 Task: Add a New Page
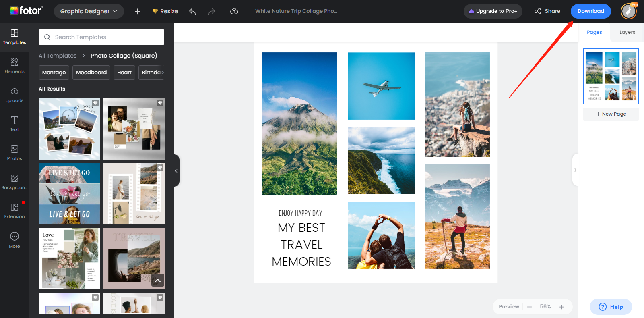point(611,114)
